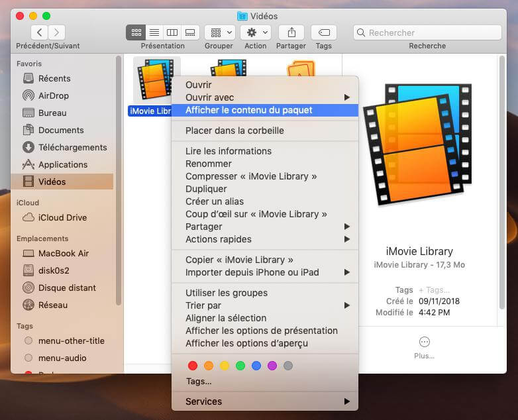Viewport: 518px width, 420px height.
Task: Switch to list view presentation
Action: [x=154, y=32]
